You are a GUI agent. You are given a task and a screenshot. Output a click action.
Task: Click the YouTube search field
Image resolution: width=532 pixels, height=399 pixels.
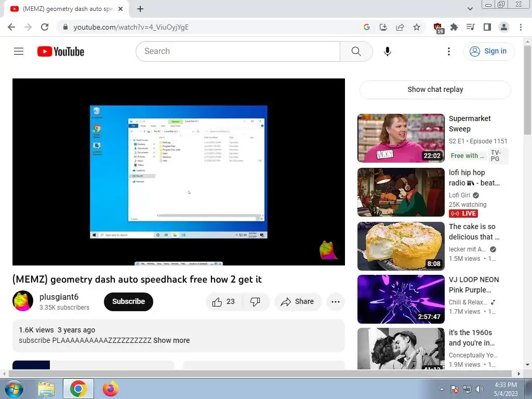[238, 51]
